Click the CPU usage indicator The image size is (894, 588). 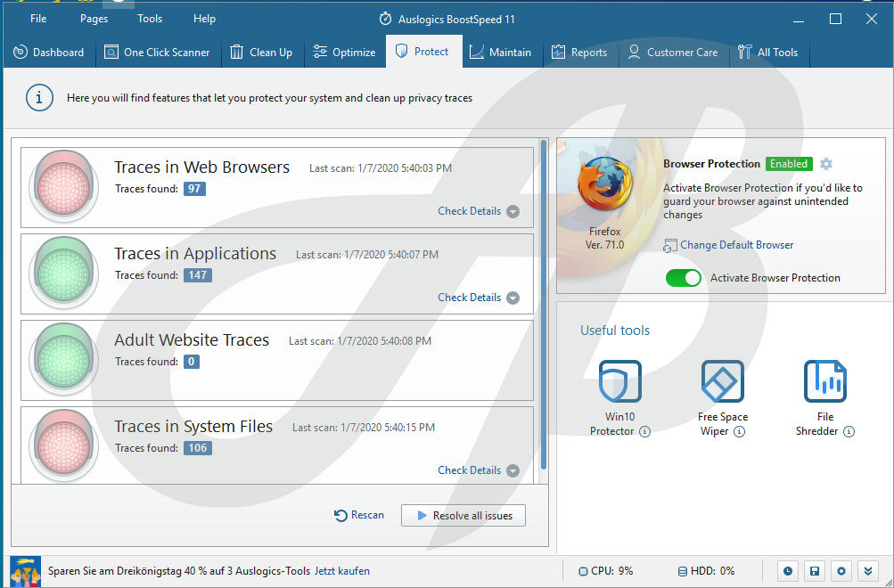point(605,571)
